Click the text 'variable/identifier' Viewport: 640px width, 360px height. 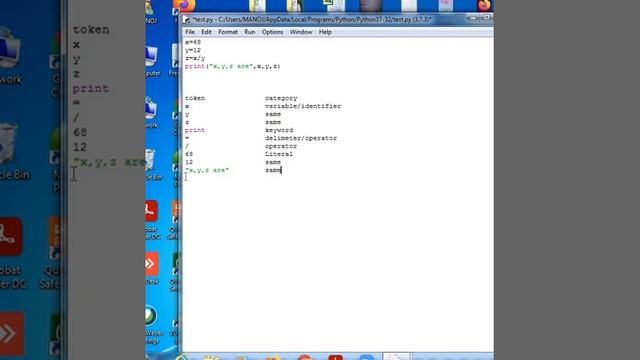tap(303, 106)
